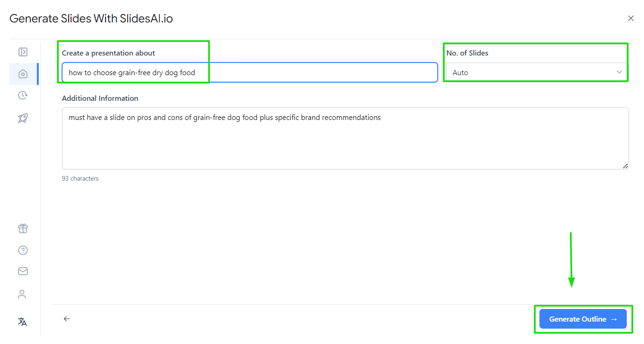Click the mail envelope icon
Viewport: 644px width, 344px height.
[23, 271]
